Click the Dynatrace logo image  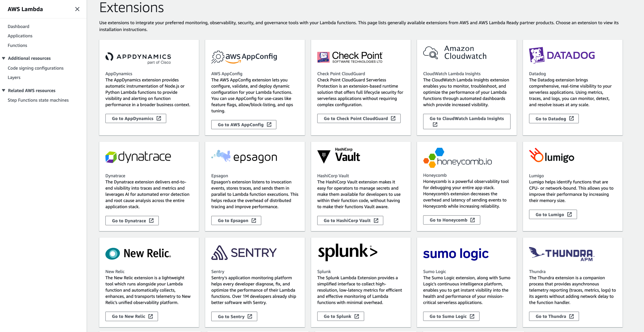(111, 157)
